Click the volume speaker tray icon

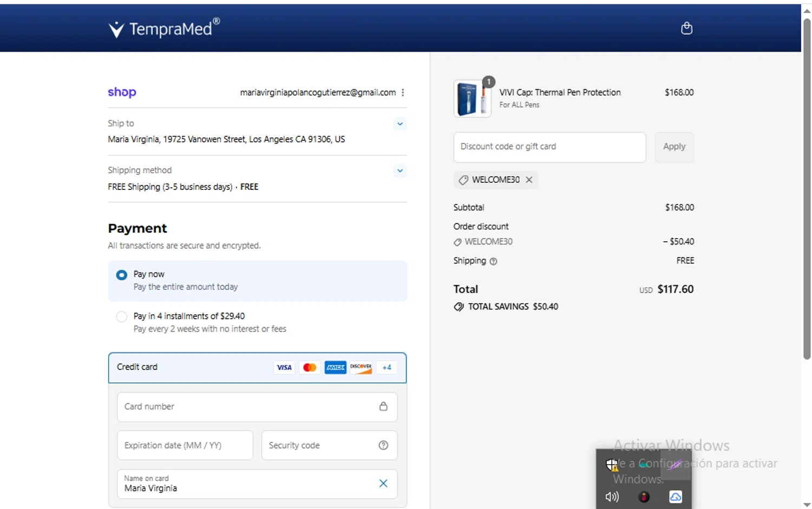pos(612,497)
